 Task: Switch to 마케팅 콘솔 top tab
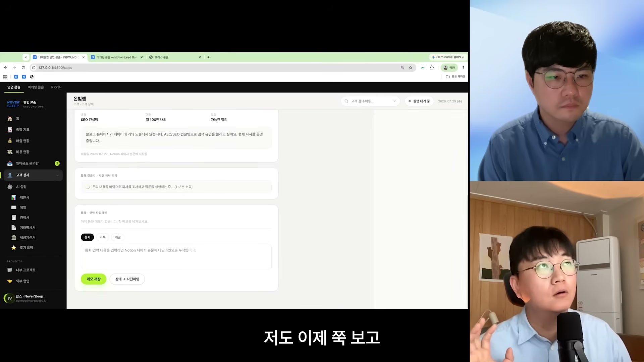pos(36,87)
